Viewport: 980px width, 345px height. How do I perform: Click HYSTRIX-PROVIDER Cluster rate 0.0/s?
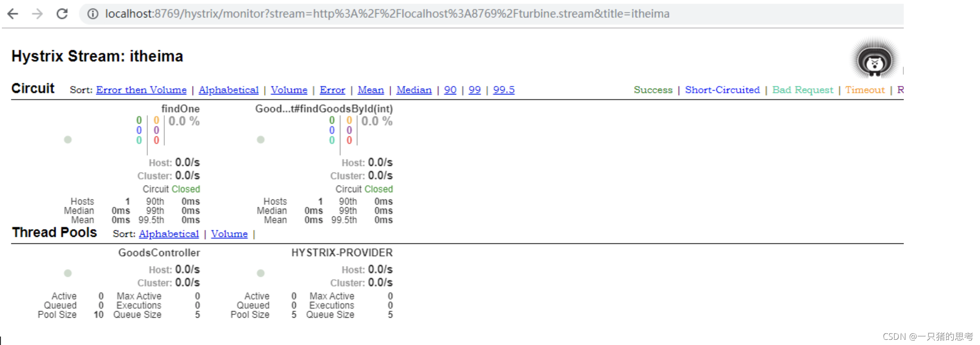pos(380,283)
